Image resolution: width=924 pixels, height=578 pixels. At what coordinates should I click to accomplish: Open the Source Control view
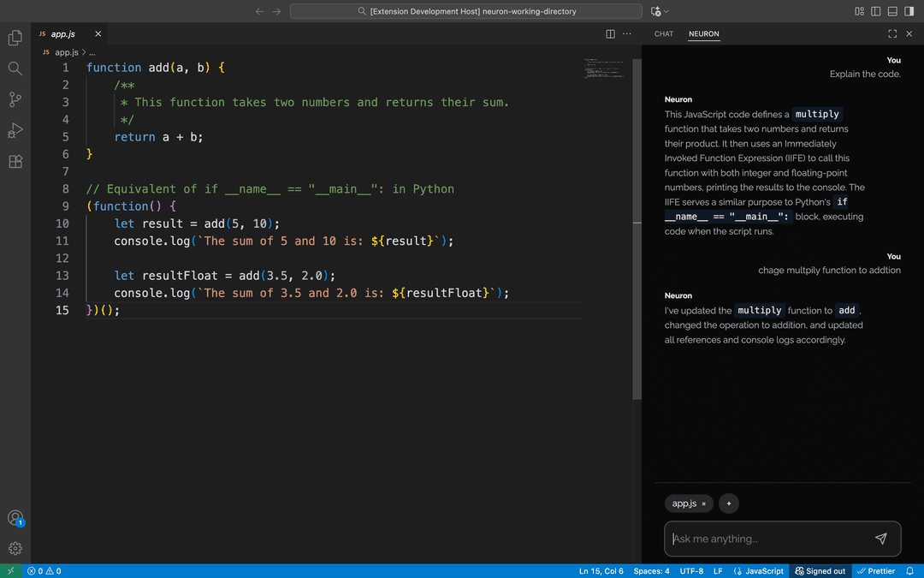coord(15,99)
